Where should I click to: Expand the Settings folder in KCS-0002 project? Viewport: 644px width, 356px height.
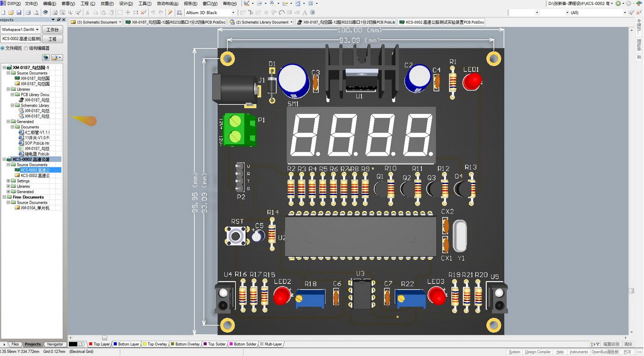(x=8, y=181)
